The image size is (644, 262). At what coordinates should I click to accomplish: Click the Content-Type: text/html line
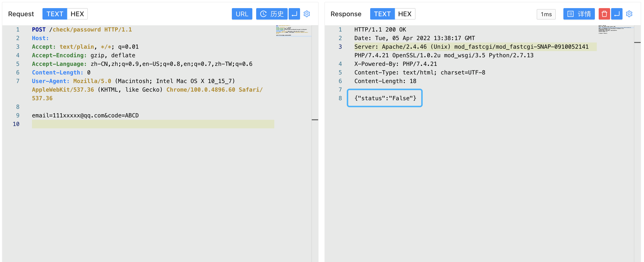point(420,73)
